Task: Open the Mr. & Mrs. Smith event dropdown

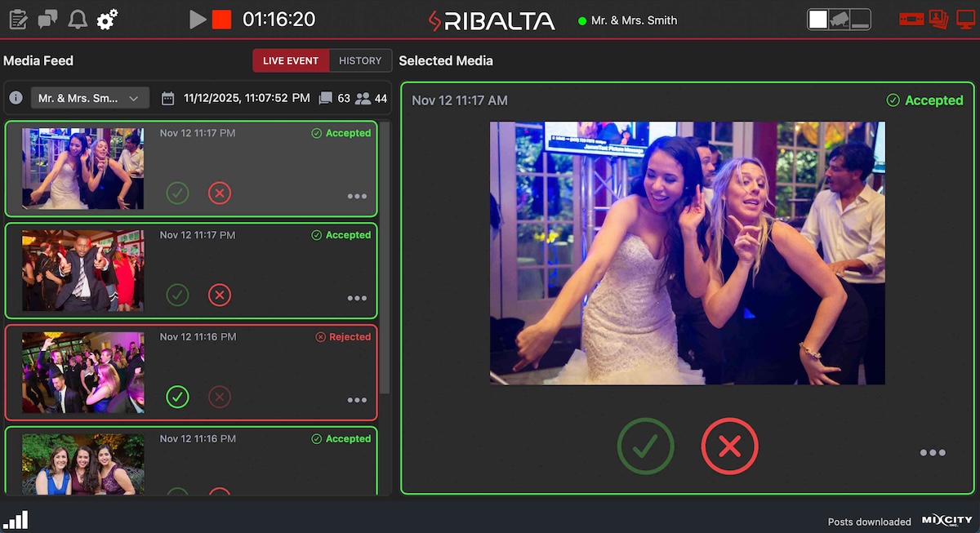Action: [x=90, y=98]
